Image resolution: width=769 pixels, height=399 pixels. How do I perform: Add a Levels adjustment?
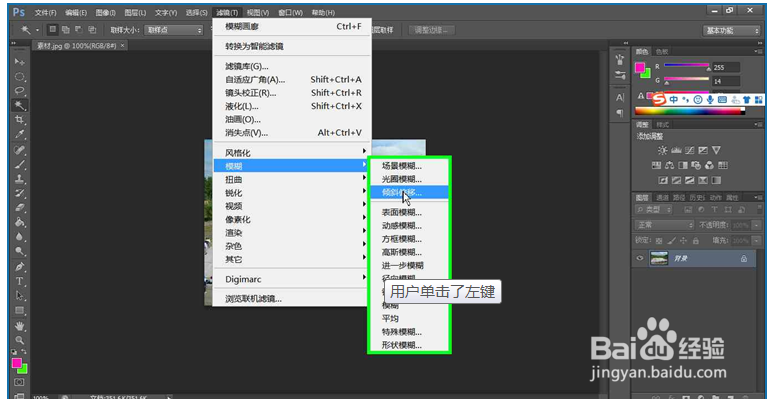[x=676, y=150]
